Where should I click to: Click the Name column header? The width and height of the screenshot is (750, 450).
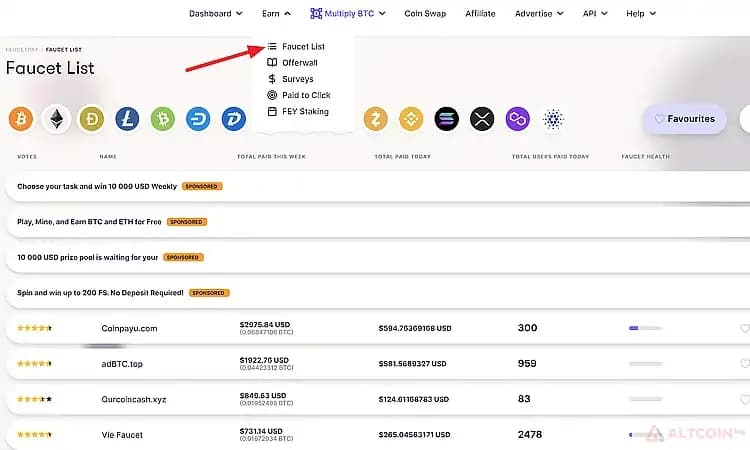coord(108,156)
